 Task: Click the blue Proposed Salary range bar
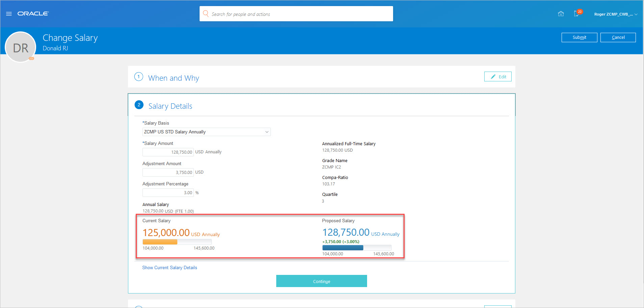coord(357,248)
